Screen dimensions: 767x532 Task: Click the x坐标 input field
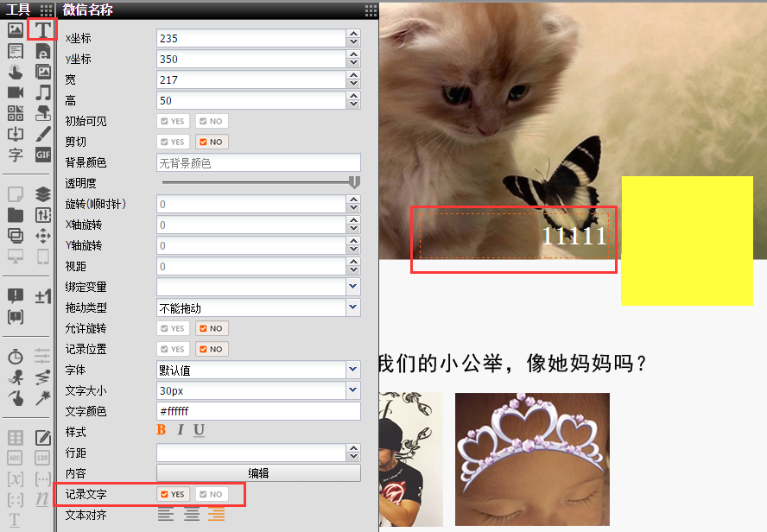tap(251, 38)
